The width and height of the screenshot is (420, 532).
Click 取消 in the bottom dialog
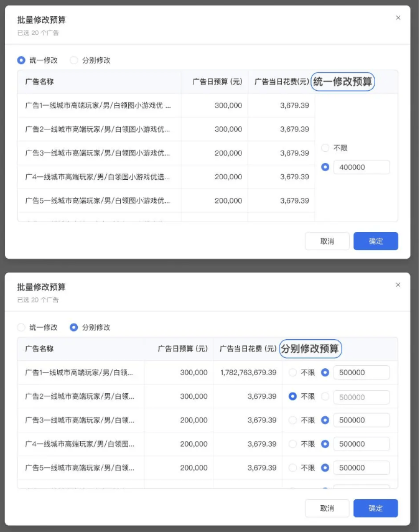(x=327, y=508)
